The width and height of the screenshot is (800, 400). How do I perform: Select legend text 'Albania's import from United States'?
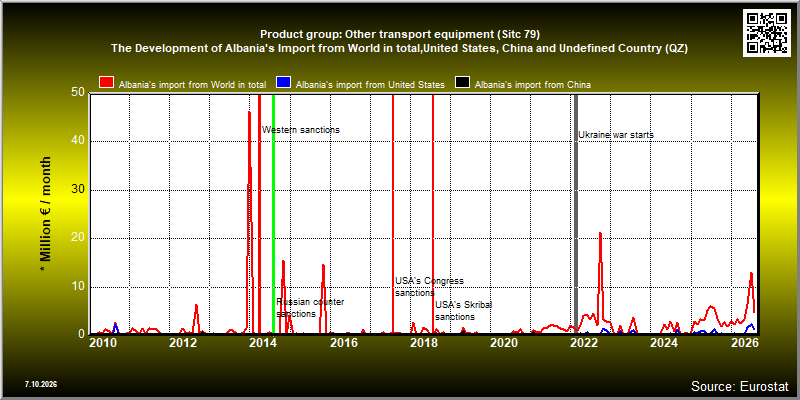(370, 85)
